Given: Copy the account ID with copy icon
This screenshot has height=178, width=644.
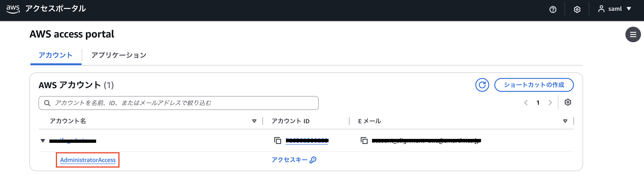Looking at the screenshot, I should 277,141.
